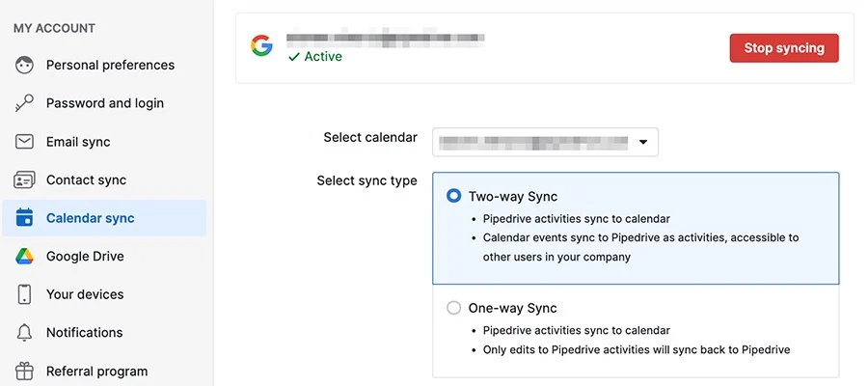868x386 pixels.
Task: Open the Select calendar dropdown
Action: [x=545, y=142]
